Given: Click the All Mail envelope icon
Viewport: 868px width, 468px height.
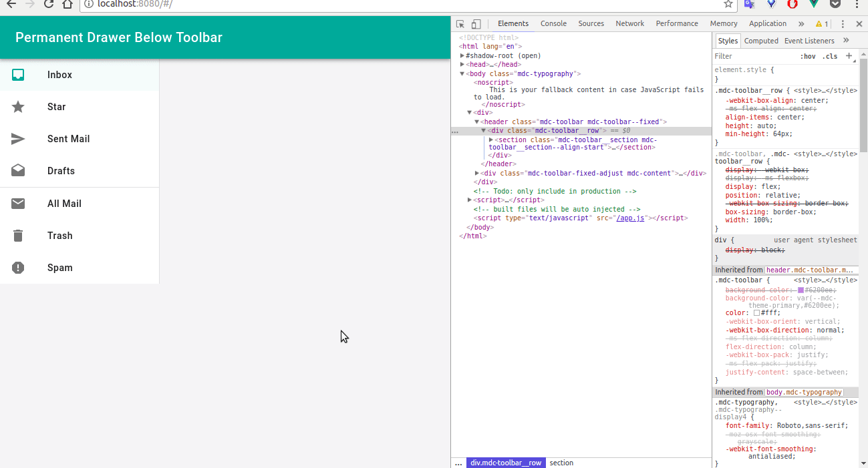Looking at the screenshot, I should [x=18, y=204].
